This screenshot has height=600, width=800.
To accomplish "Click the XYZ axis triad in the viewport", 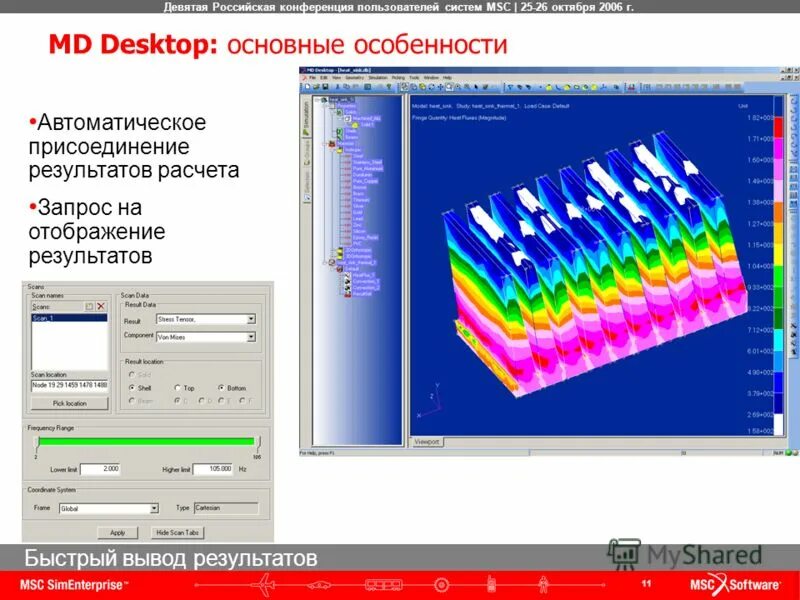I will tap(431, 401).
